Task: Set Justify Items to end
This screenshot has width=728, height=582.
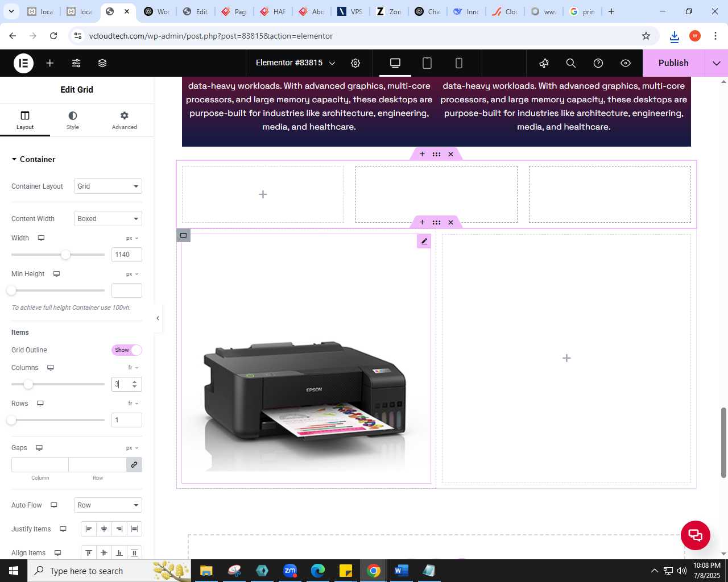Action: (x=119, y=529)
